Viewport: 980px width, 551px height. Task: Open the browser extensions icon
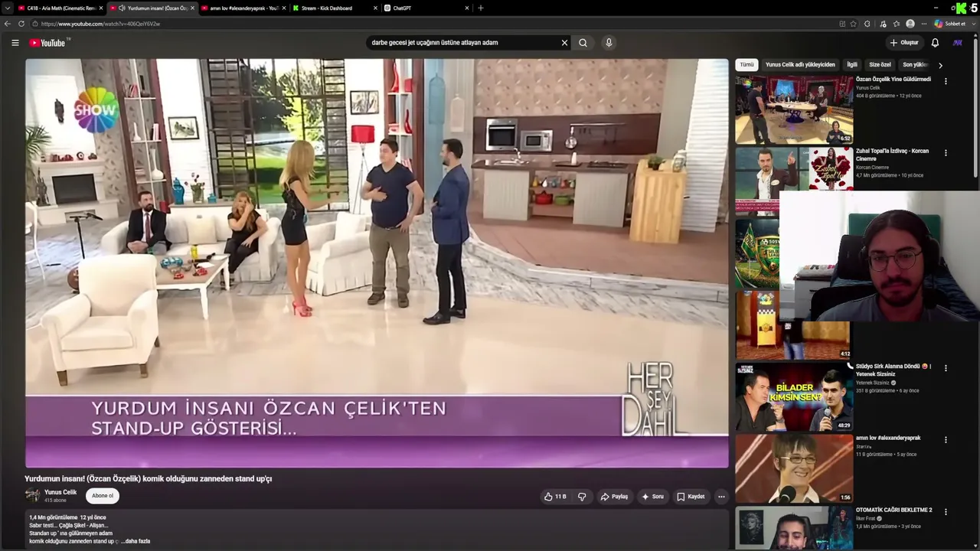(867, 24)
